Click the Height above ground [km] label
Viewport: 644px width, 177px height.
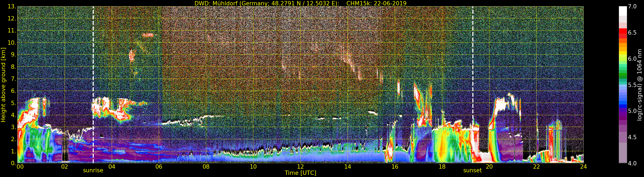point(3,85)
